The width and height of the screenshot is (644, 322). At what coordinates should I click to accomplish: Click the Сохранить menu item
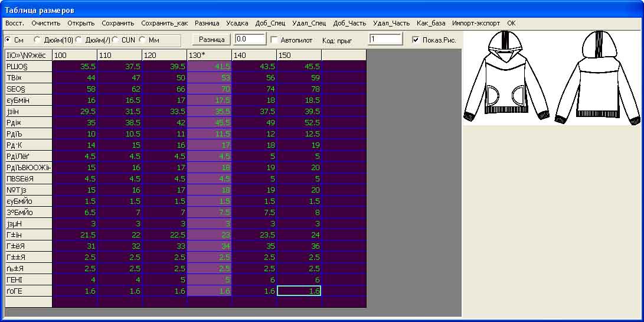click(118, 24)
